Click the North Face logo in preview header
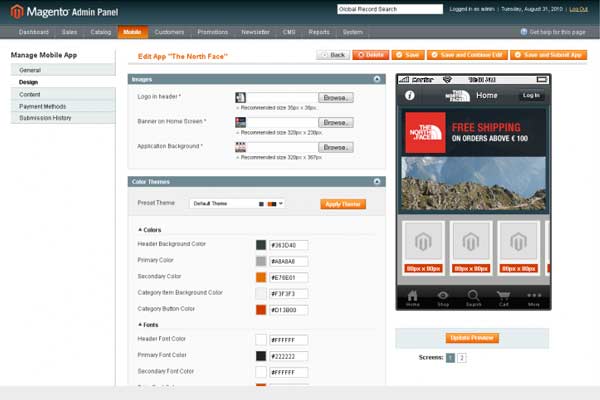The height and width of the screenshot is (400, 600). point(458,96)
